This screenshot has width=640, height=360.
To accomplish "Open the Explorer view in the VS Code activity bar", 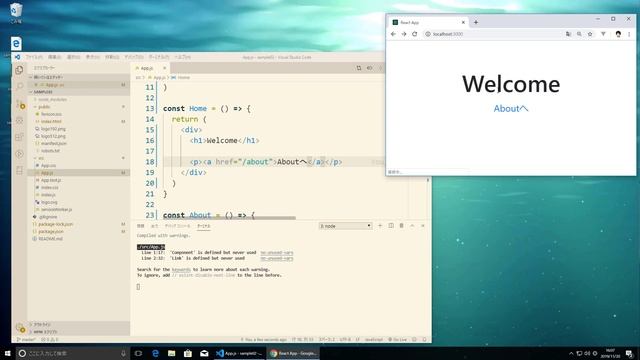I will point(19,70).
